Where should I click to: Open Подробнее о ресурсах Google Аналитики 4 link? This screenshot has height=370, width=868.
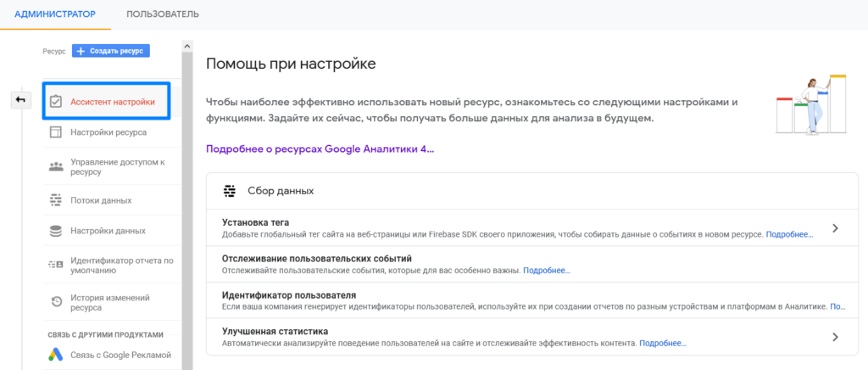click(x=320, y=149)
